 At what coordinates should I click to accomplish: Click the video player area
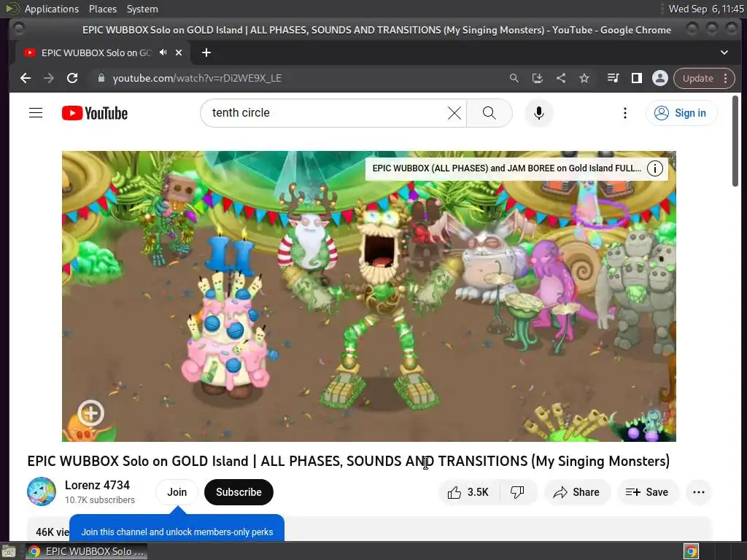tap(368, 296)
